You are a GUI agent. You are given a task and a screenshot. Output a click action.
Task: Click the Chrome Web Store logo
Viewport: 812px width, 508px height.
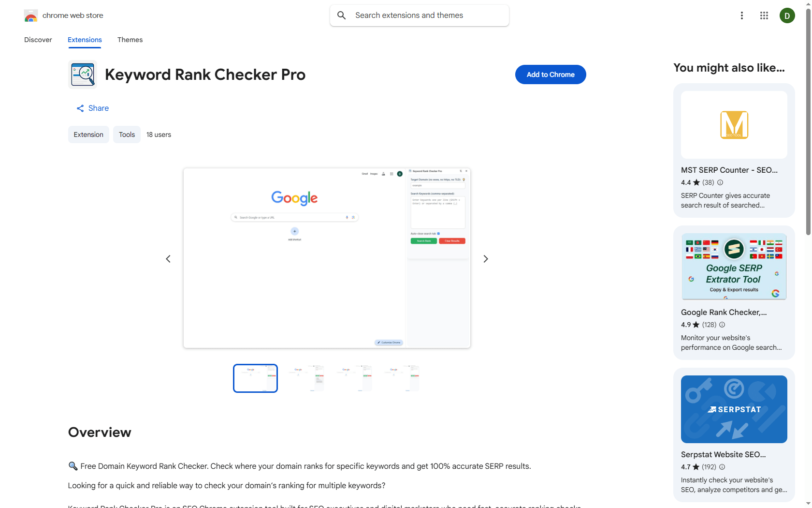[31, 15]
